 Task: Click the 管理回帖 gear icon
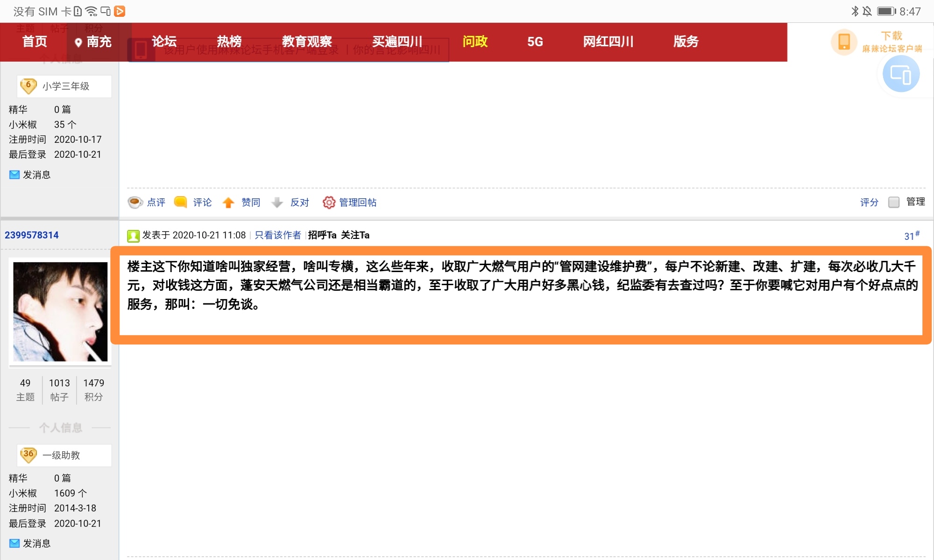tap(329, 202)
